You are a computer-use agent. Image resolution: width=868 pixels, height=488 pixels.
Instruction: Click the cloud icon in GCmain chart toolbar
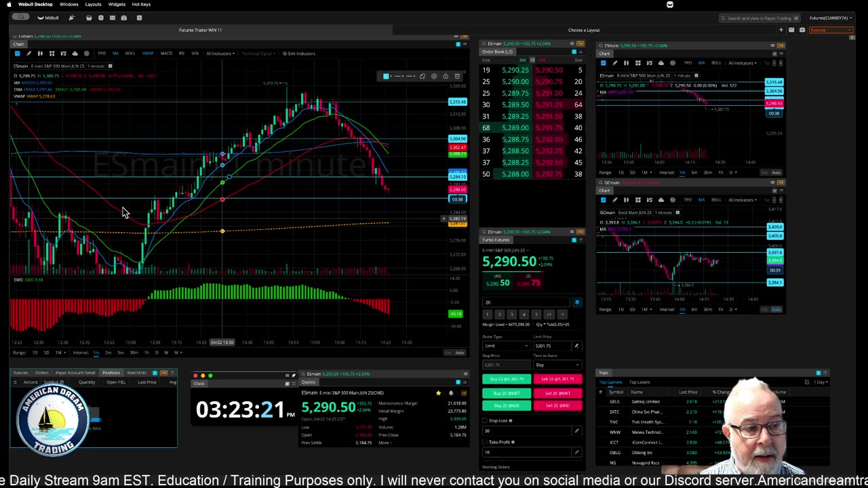pyautogui.click(x=661, y=200)
